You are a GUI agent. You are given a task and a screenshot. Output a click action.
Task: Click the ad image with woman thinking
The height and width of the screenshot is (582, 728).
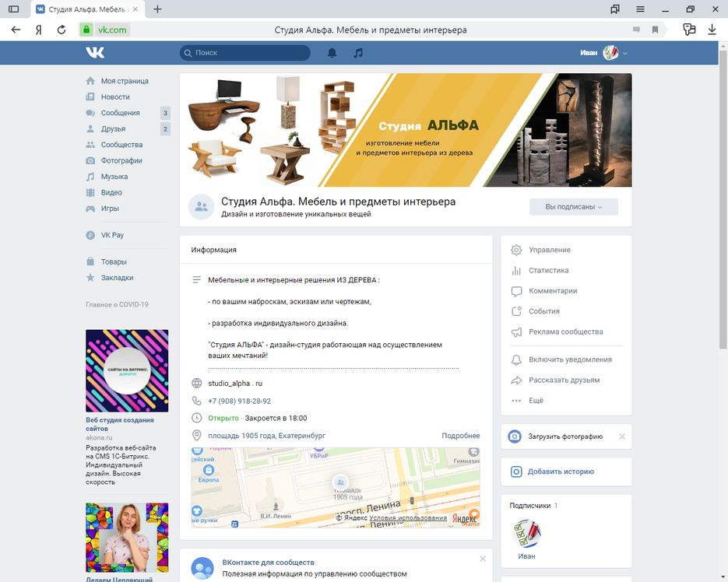(x=127, y=538)
